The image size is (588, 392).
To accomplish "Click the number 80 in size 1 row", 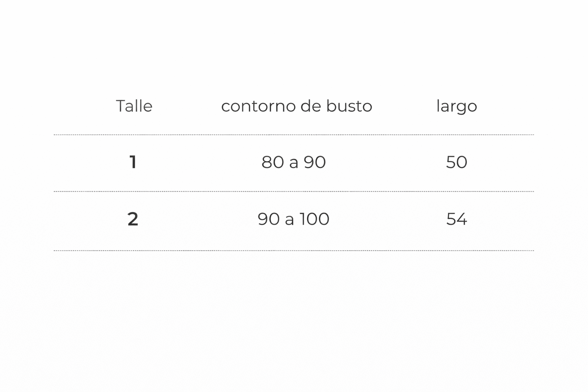I will 273,162.
